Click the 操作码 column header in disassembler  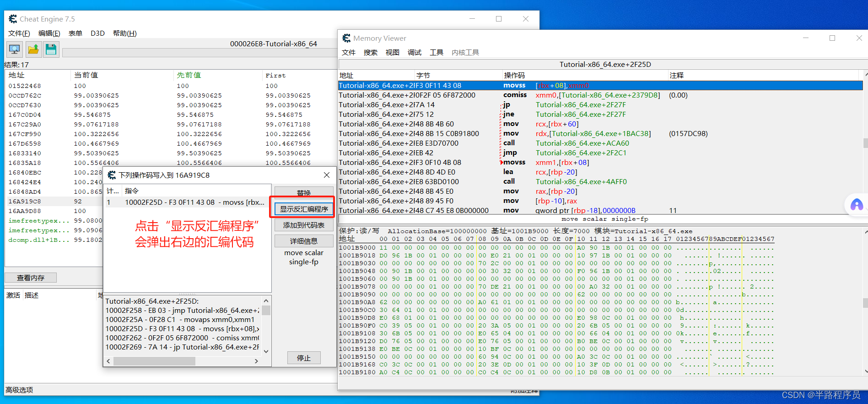585,75
